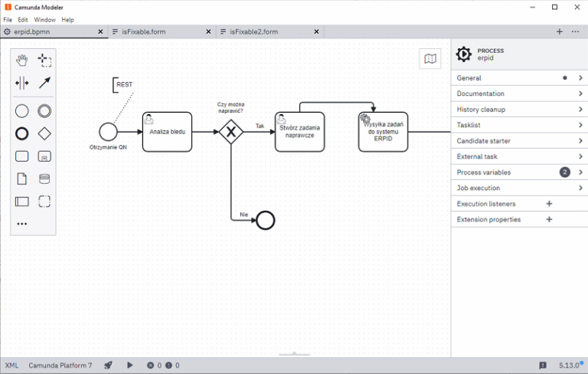Add a new execution listener
Viewport: 588px width, 374px height.
[x=549, y=204]
